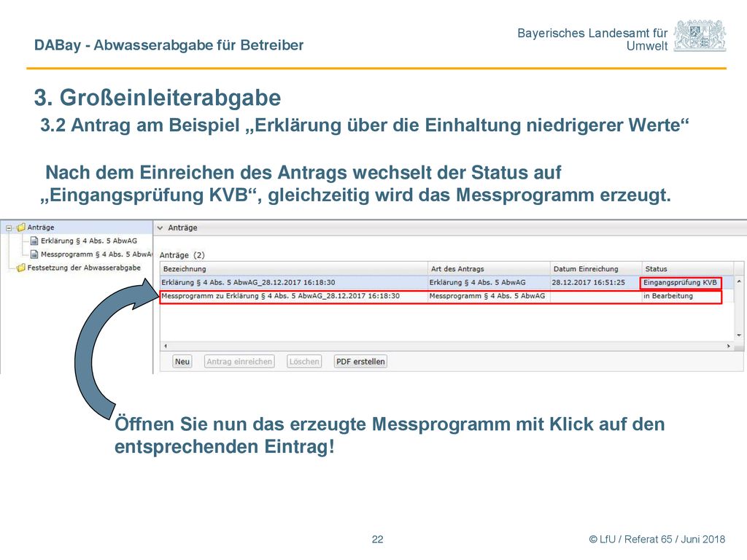Sort by Datum Einreichung column header

click(x=595, y=269)
